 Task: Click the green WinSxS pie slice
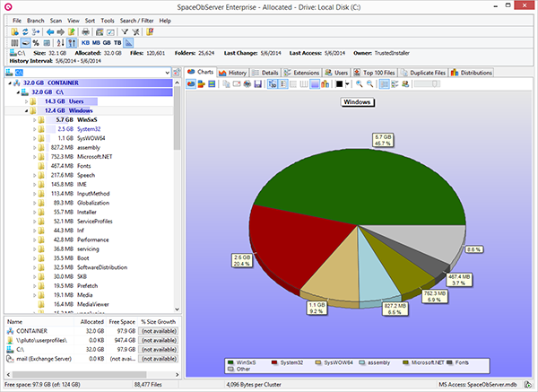(x=360, y=186)
